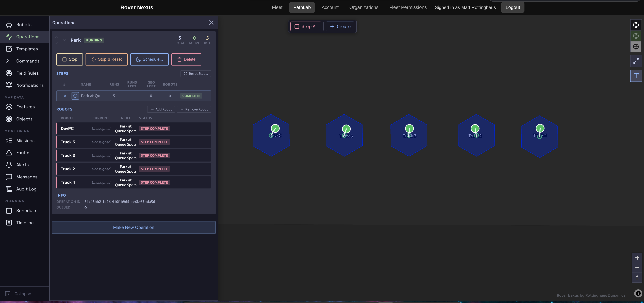Click the RUNNING status badge
This screenshot has width=644, height=303.
click(94, 40)
